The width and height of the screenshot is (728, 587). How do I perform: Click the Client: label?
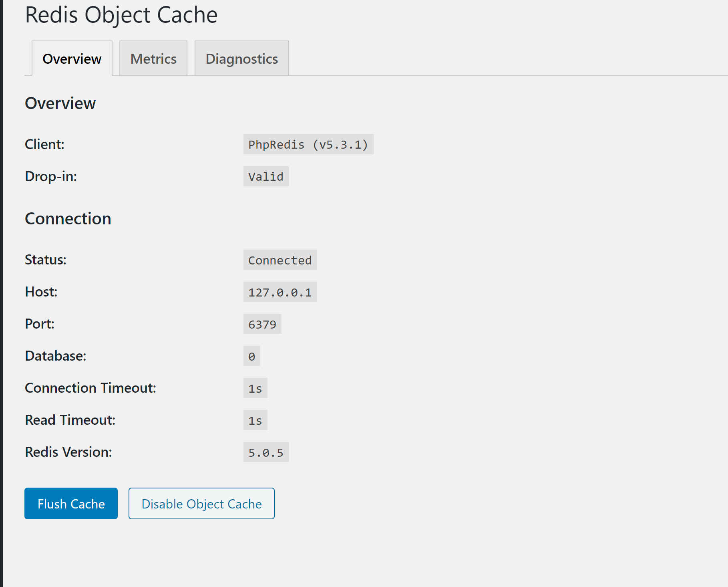click(x=44, y=144)
